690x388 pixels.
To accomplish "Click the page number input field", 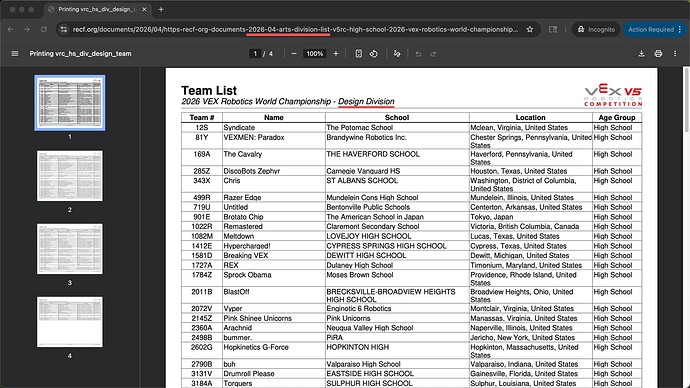I will (255, 54).
